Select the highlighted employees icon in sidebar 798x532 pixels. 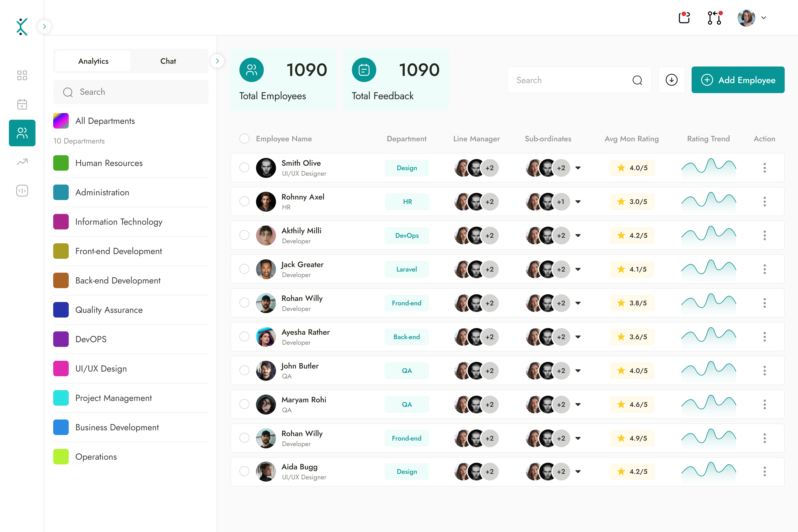tap(22, 133)
